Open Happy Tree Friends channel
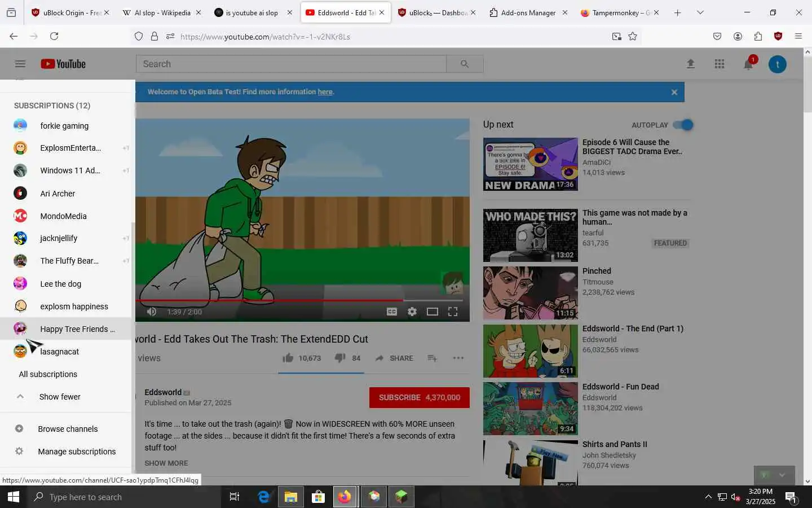 pos(65,329)
